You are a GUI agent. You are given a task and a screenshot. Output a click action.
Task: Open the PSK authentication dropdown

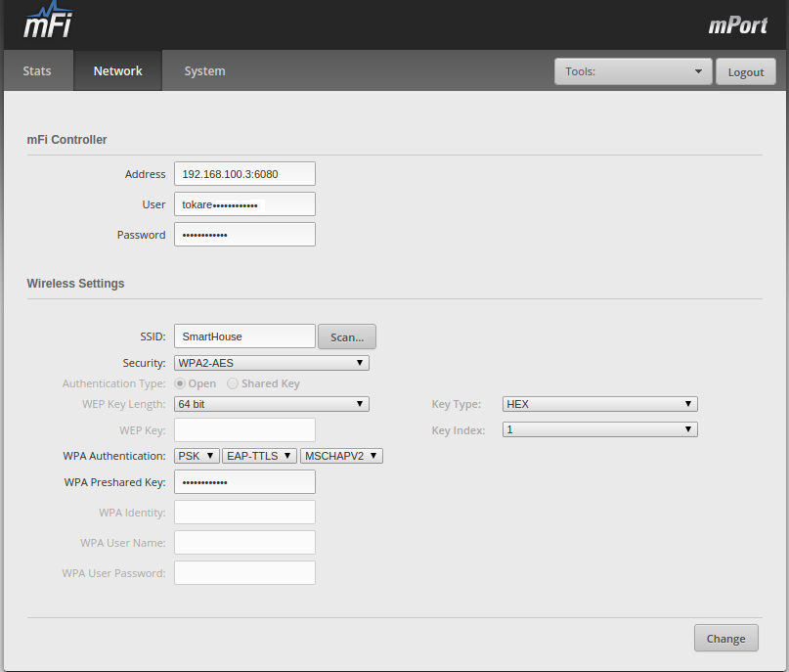click(197, 456)
